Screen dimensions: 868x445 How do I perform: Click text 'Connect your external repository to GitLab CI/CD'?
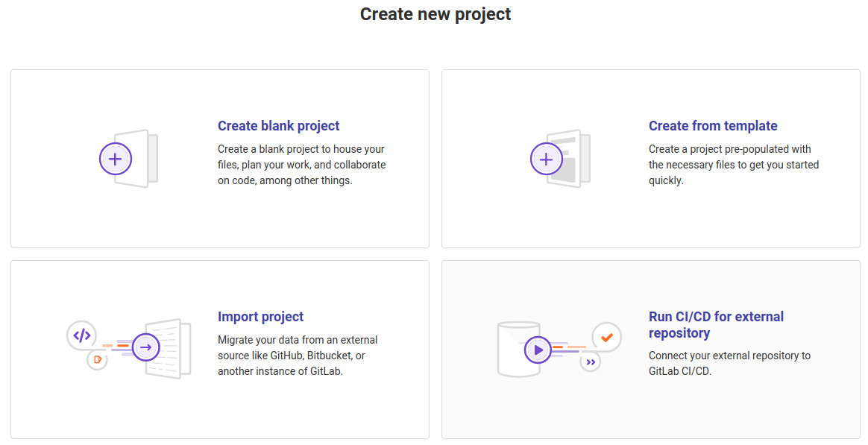coord(729,363)
